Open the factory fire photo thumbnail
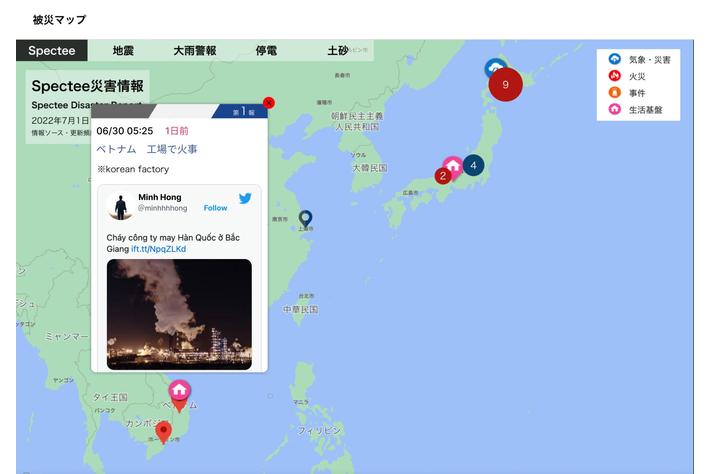This screenshot has width=710, height=474. (179, 314)
